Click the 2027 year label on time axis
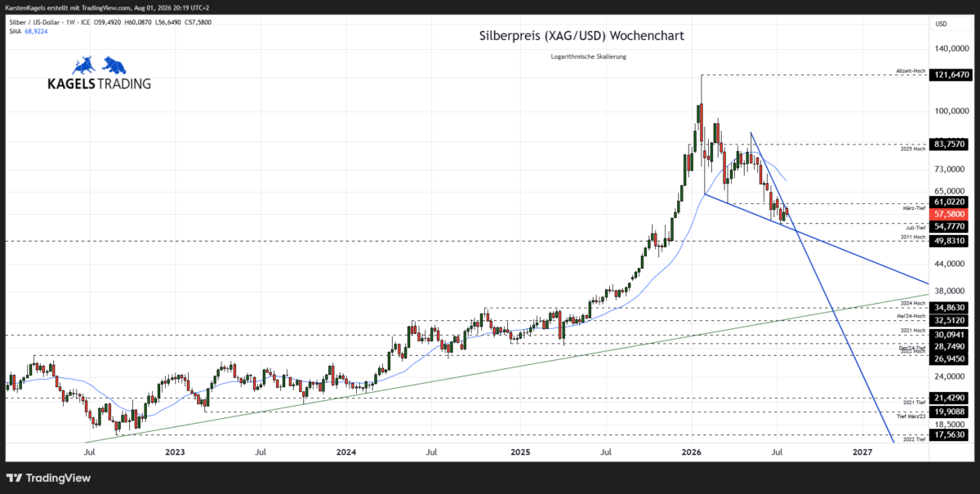 click(862, 451)
